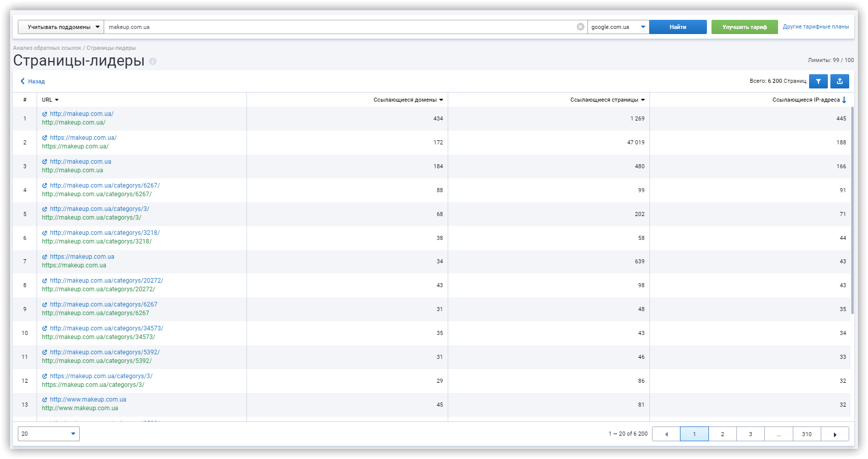Screen dimensions: 868x459
Task: Click external link icon for categorys/6267/ row
Action: click(x=45, y=186)
